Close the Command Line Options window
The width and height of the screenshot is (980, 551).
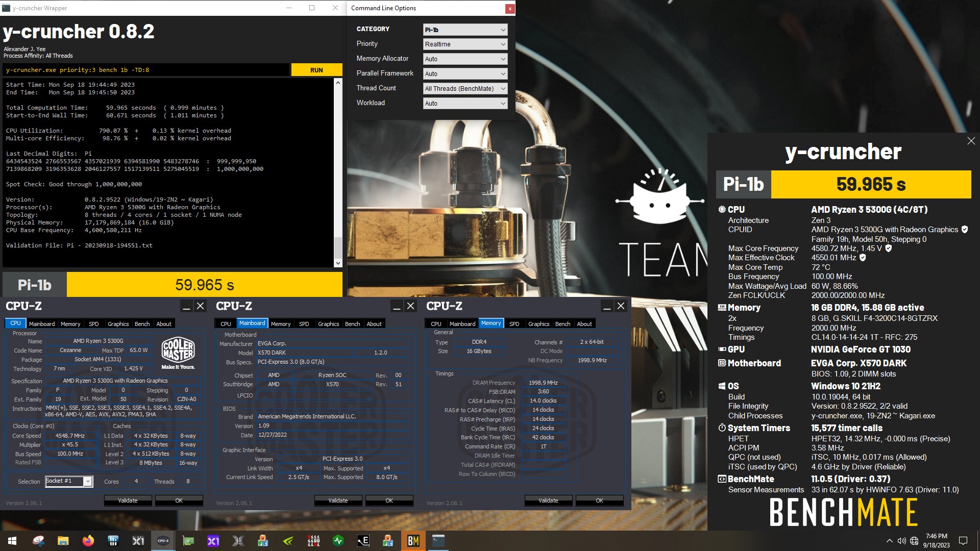[x=509, y=8]
